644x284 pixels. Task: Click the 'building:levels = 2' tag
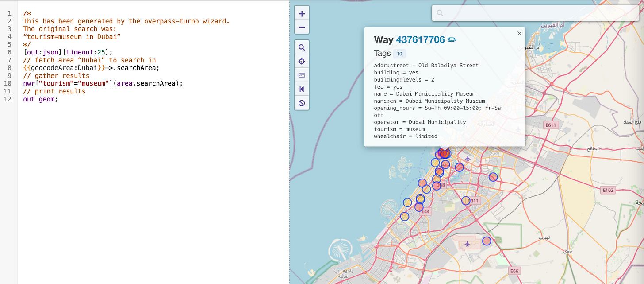(x=404, y=80)
